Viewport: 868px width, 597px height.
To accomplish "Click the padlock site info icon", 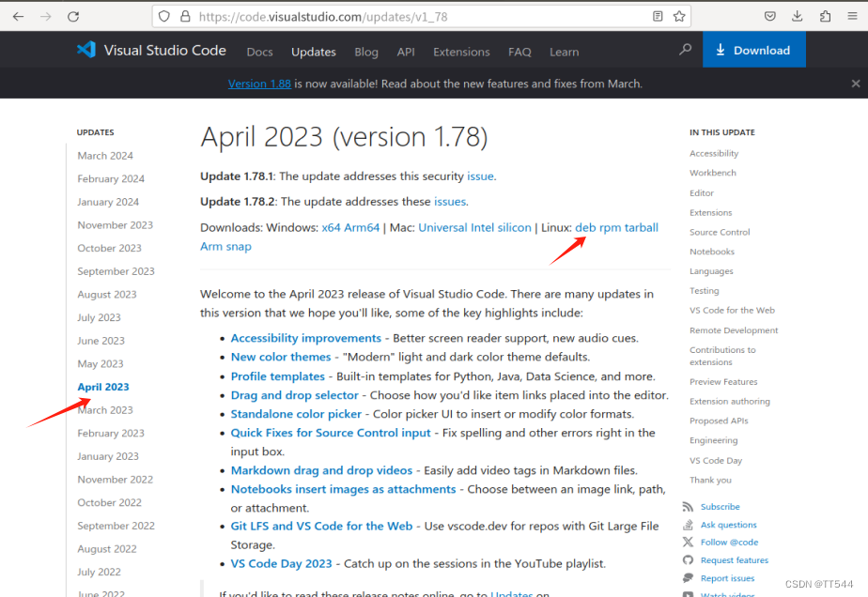I will 185,17.
